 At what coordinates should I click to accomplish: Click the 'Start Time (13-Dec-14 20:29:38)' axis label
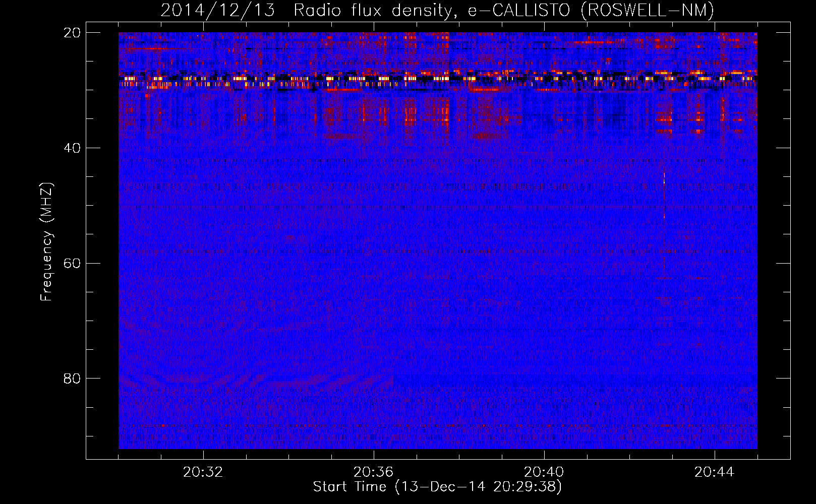[x=437, y=487]
